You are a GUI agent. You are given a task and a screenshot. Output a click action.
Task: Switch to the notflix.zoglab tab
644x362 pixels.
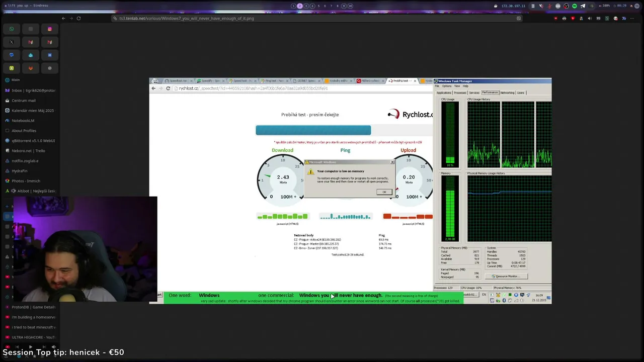point(30,161)
